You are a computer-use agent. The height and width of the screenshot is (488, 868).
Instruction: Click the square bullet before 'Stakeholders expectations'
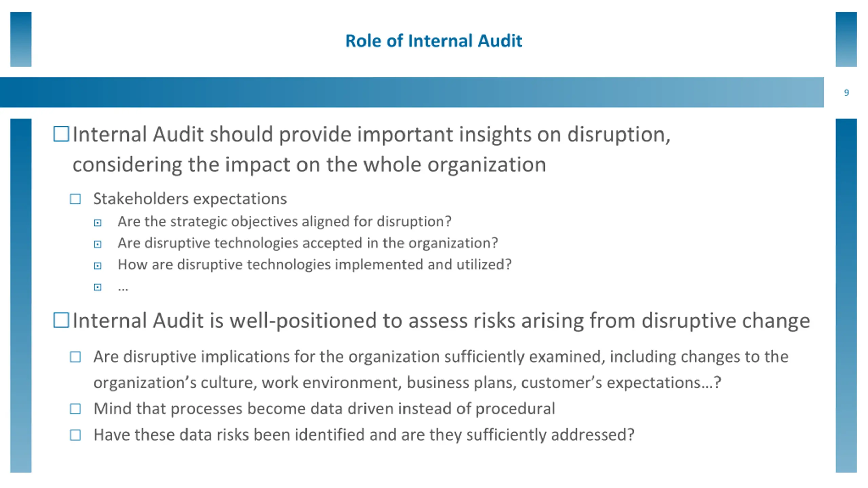click(x=75, y=199)
